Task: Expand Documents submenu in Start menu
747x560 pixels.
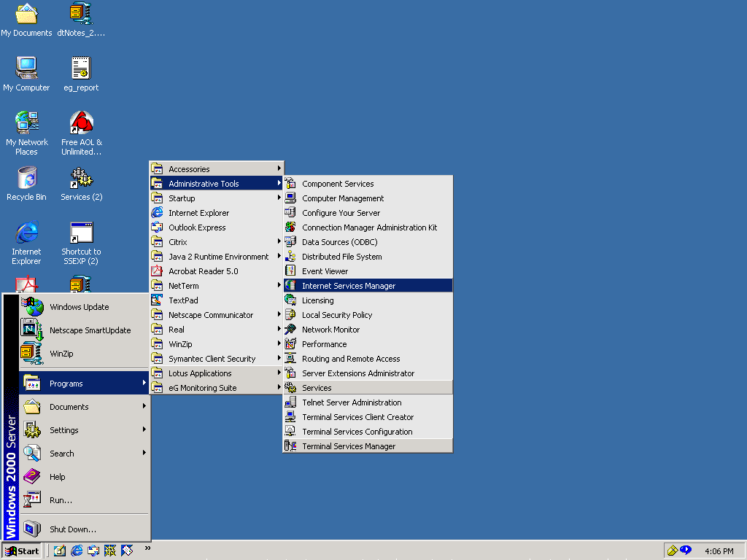Action: coord(85,407)
